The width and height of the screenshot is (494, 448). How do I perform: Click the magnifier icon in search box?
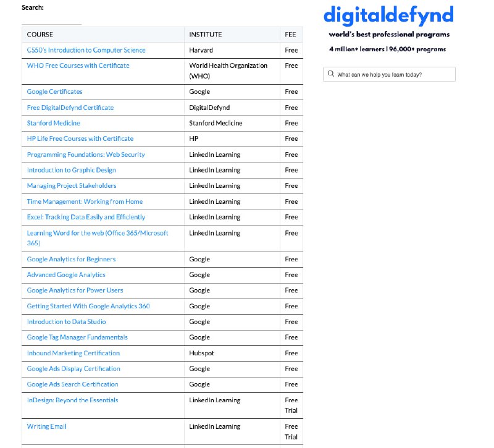tap(331, 75)
